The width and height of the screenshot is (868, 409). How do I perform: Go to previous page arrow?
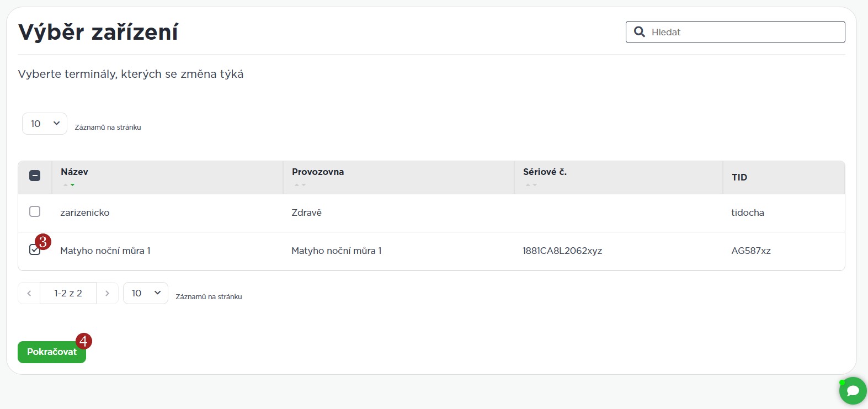tap(29, 294)
